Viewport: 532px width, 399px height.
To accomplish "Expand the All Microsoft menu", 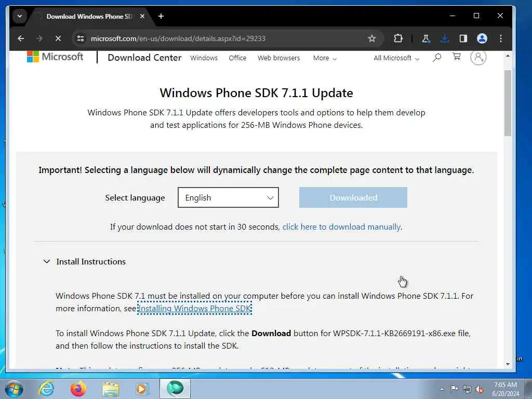I will (396, 58).
